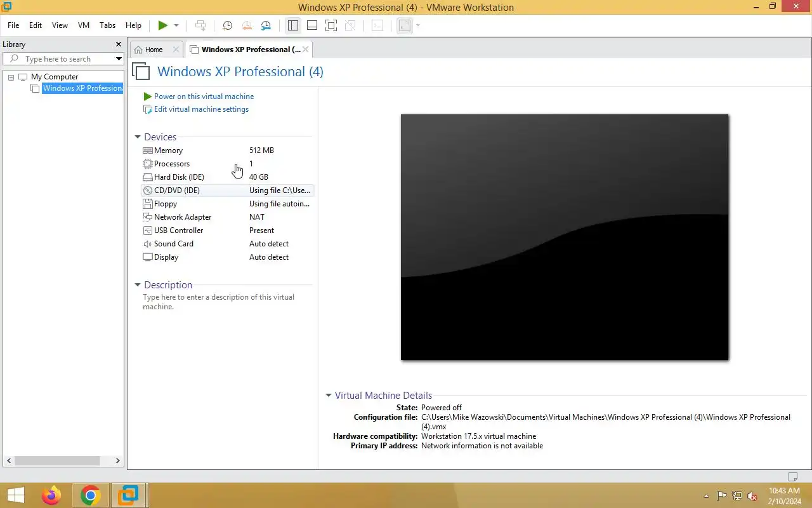The height and width of the screenshot is (508, 812).
Task: Click Edit virtual machine settings
Action: point(201,109)
